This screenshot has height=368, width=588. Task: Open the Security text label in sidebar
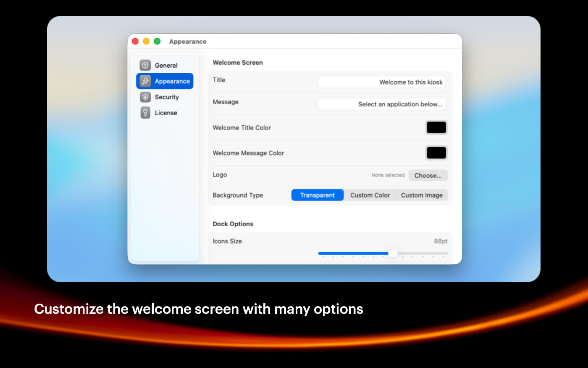[167, 97]
